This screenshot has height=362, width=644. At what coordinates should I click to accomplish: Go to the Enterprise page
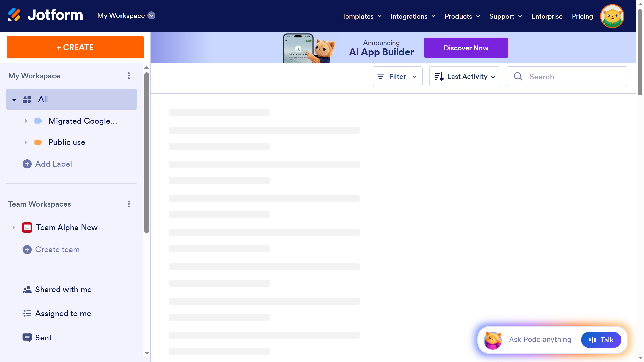[x=547, y=16]
